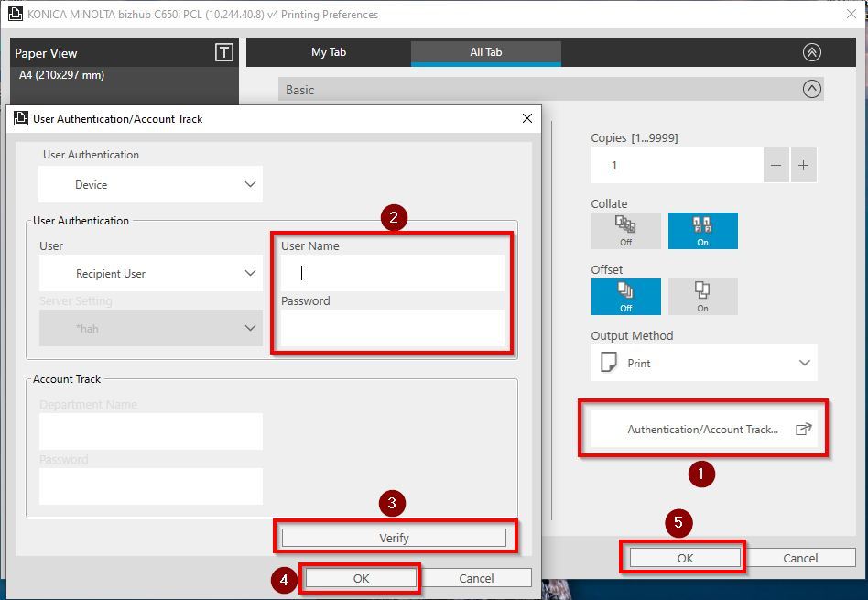Click the Collate Off icon
Viewport: 868px width, 600px height.
626,231
